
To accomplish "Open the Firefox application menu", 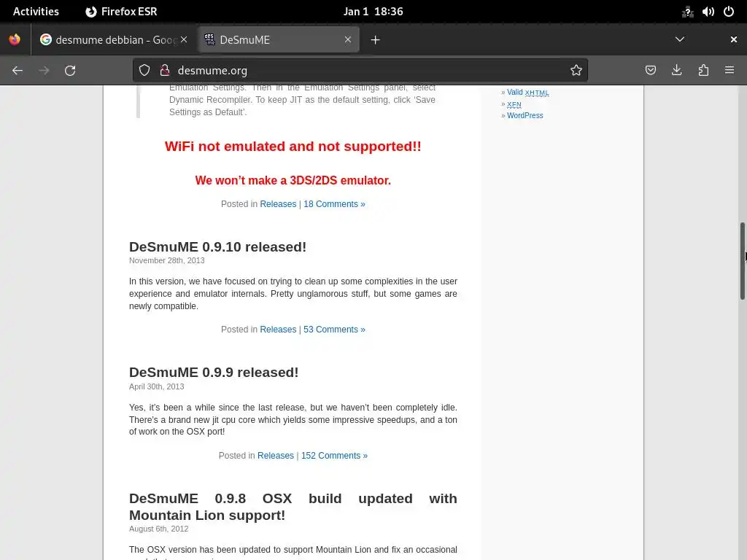I will coord(729,71).
